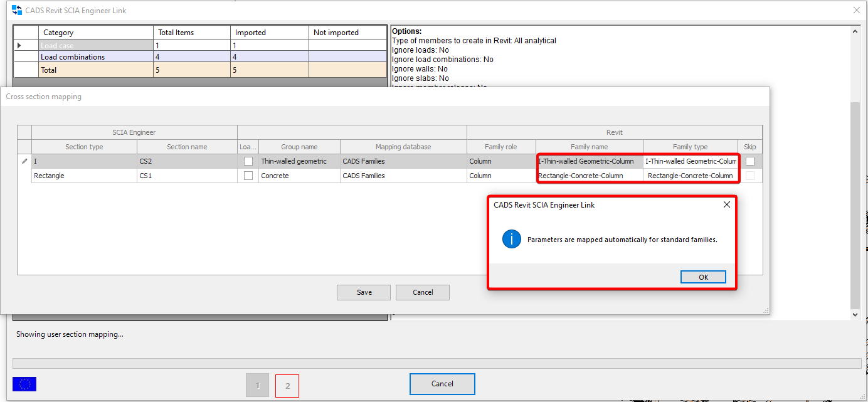Go to step 2 button
This screenshot has height=402, width=868.
coord(287,386)
